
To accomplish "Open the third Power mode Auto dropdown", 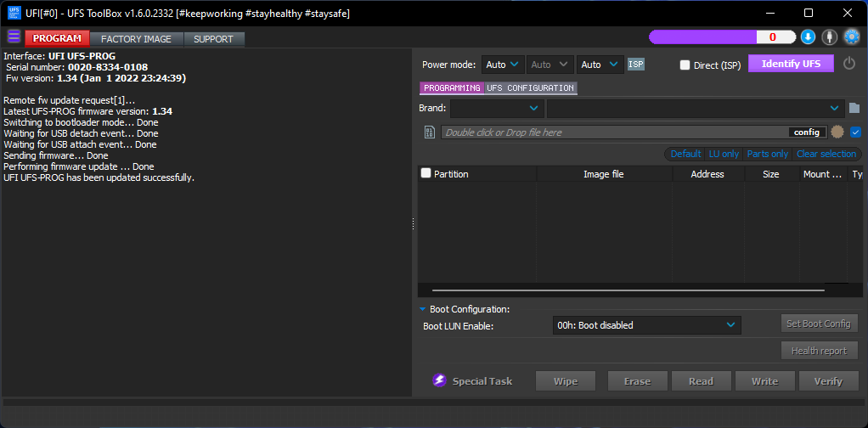I will (600, 65).
